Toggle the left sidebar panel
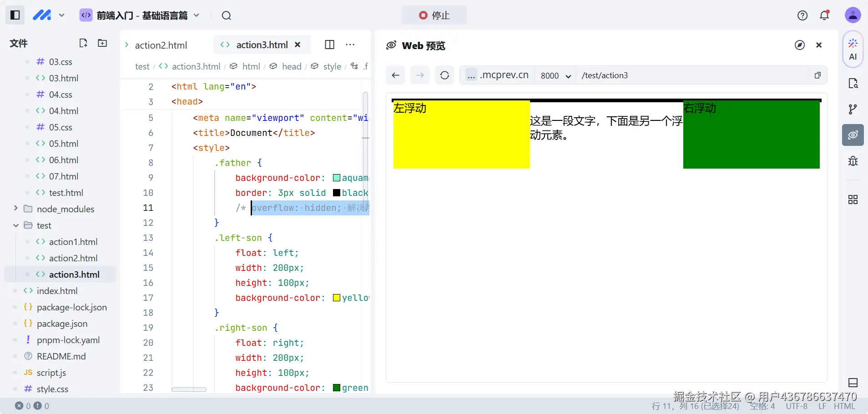 pos(15,15)
